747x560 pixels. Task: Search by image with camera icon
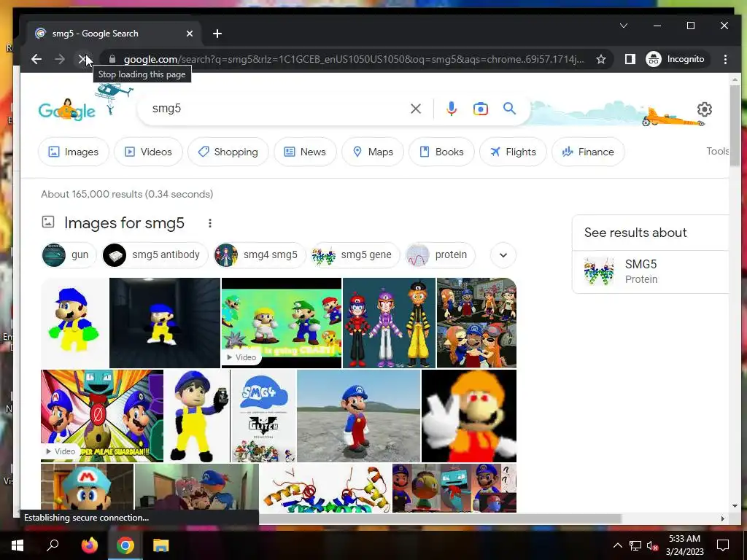click(x=480, y=109)
